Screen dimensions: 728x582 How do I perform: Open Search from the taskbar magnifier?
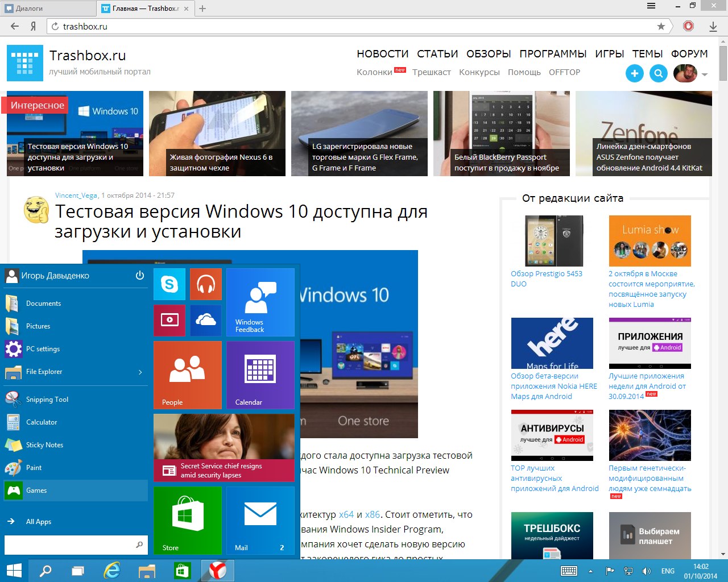click(x=45, y=571)
